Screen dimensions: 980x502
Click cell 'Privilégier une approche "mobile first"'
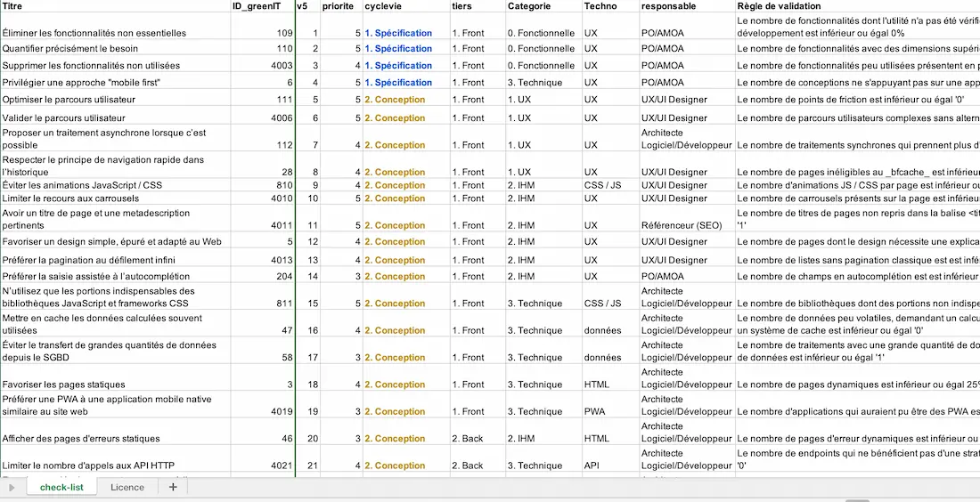click(116, 82)
